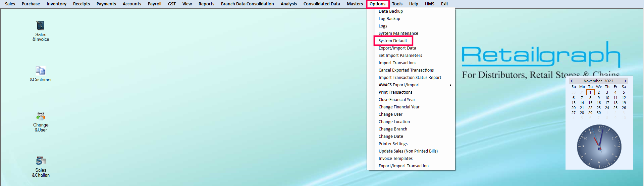Open Branch Data Consolidation menu
Viewport: 644px width, 186px height.
point(248,4)
